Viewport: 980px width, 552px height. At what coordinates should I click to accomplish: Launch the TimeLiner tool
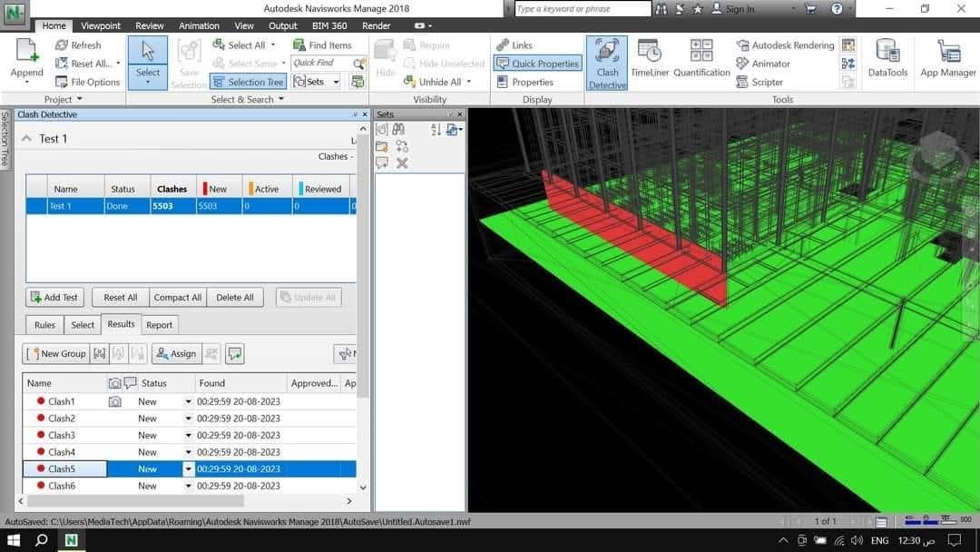(650, 59)
